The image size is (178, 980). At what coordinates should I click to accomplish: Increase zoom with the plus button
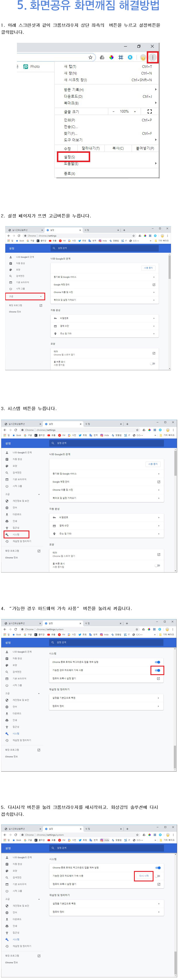click(135, 111)
